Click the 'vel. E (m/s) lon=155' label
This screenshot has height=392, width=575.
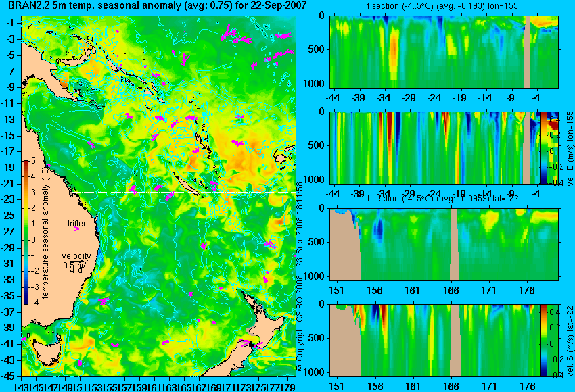[570, 148]
